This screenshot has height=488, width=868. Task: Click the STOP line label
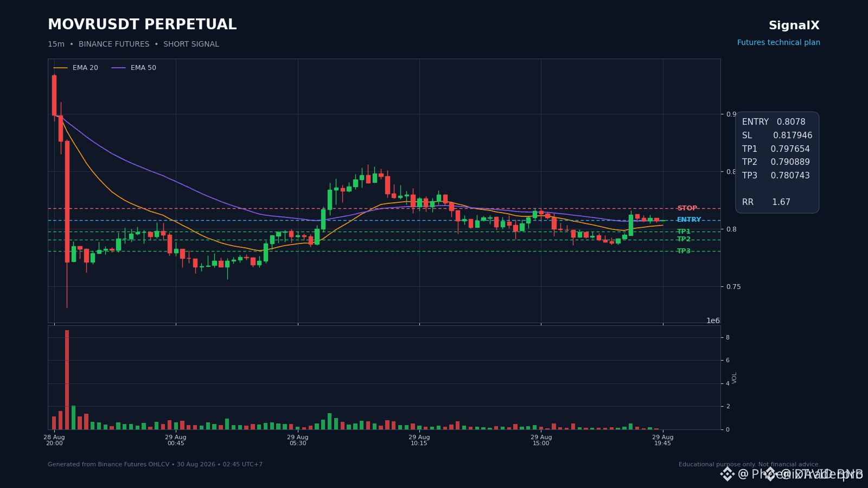687,208
